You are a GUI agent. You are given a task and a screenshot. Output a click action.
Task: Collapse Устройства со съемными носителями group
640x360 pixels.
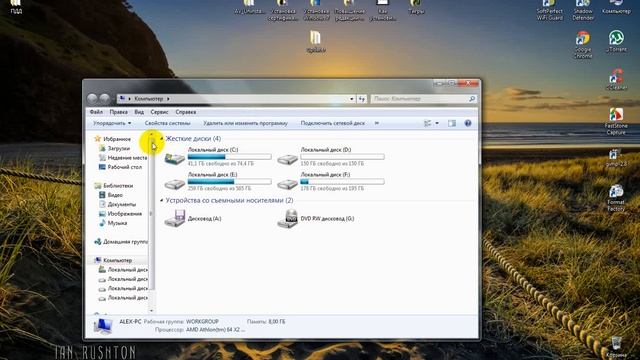162,200
